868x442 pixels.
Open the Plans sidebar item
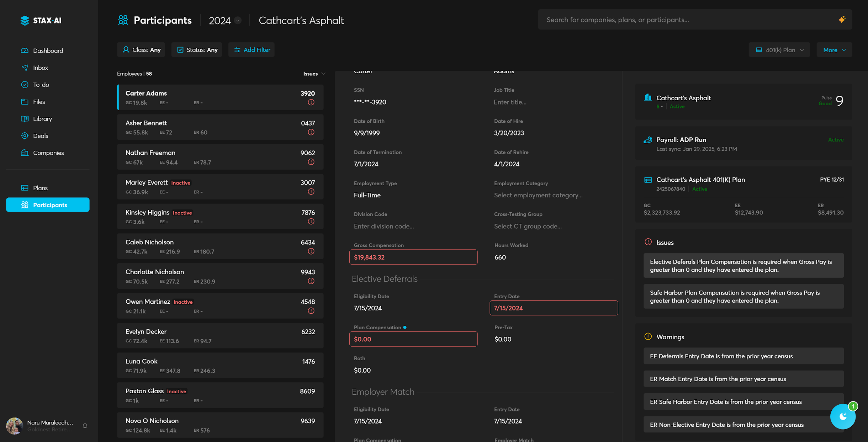[40, 188]
